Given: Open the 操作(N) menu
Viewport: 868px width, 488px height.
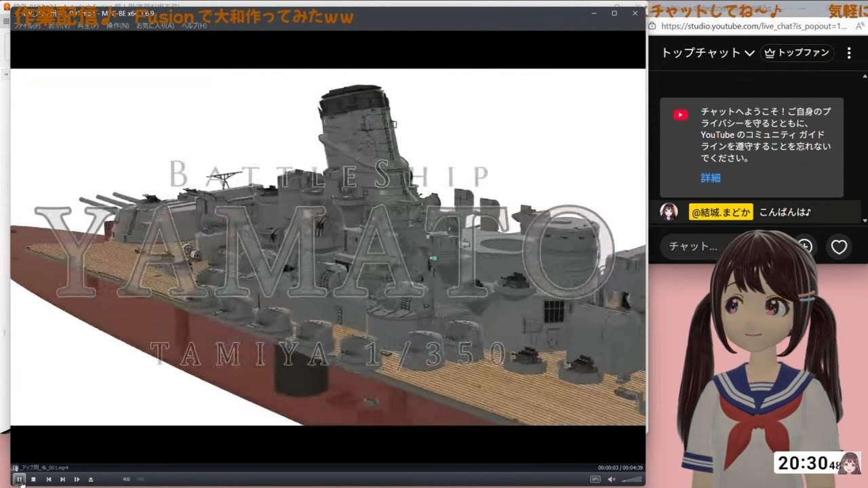Looking at the screenshot, I should [118, 26].
